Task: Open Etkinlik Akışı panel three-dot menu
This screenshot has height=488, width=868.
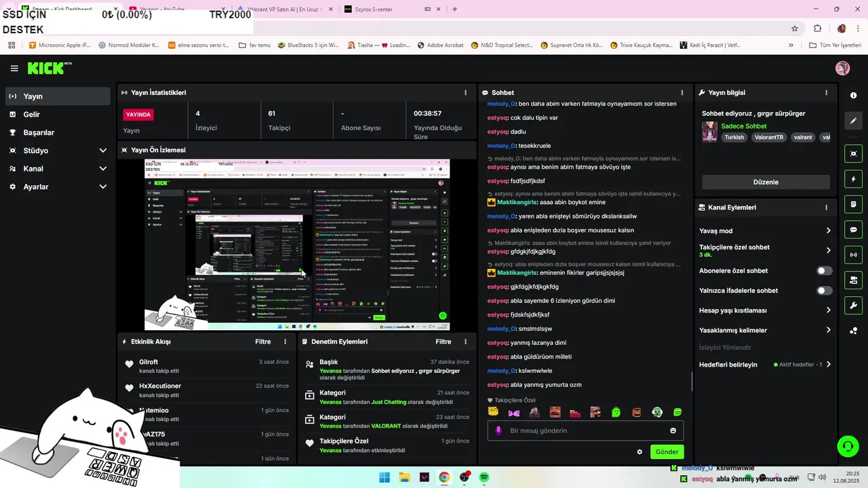Action: (x=285, y=342)
